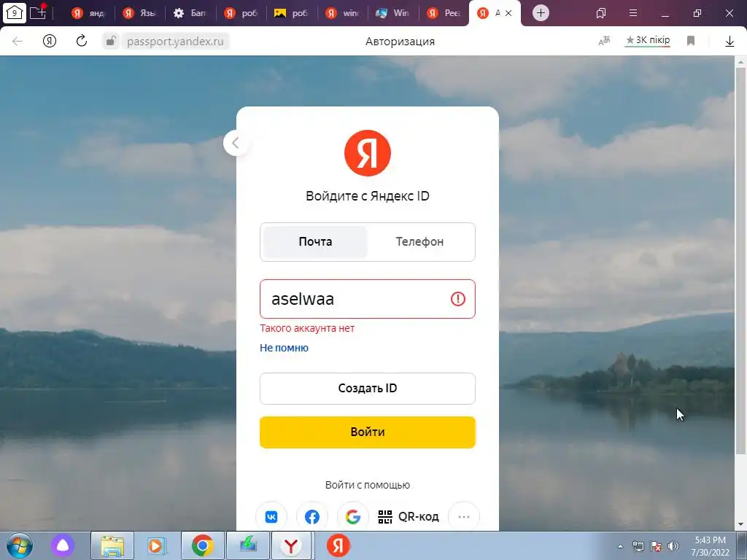Reload the page with refresh icon

click(x=82, y=41)
